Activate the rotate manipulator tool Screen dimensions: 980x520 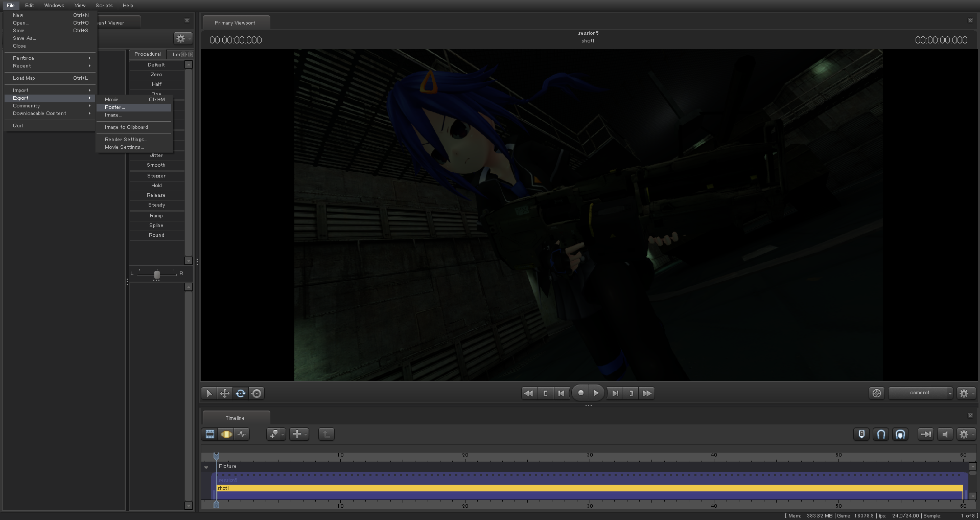241,393
